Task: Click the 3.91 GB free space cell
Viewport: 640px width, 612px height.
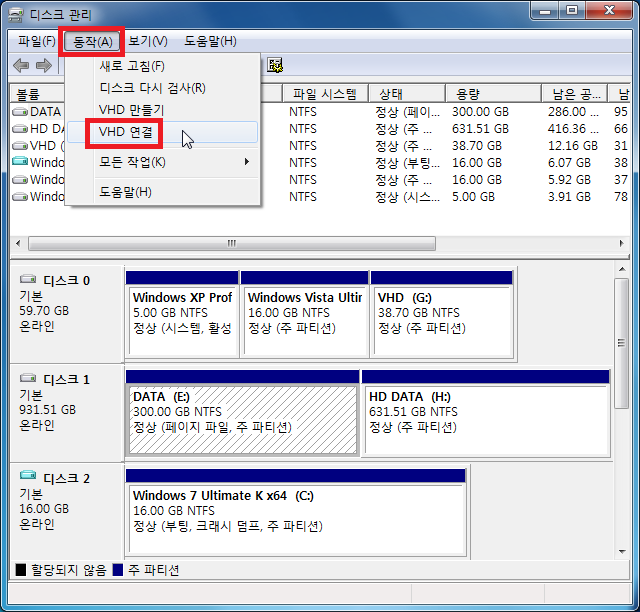Action: (569, 197)
